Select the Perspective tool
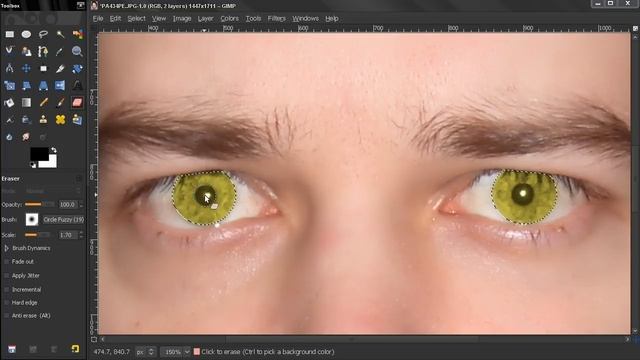 43,85
